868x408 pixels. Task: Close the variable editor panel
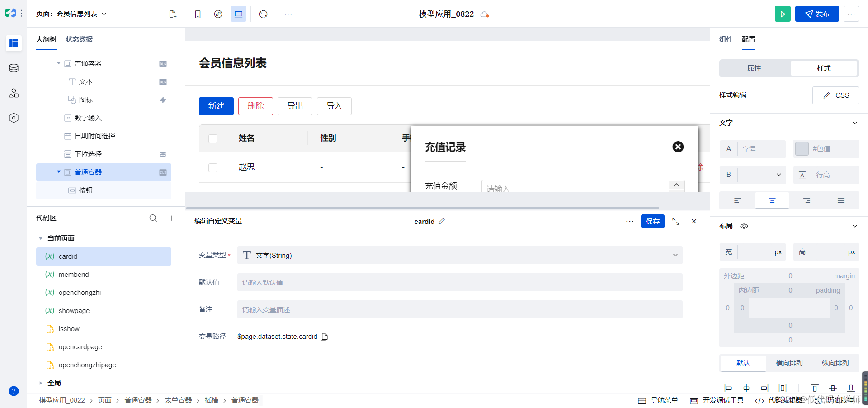pyautogui.click(x=694, y=221)
